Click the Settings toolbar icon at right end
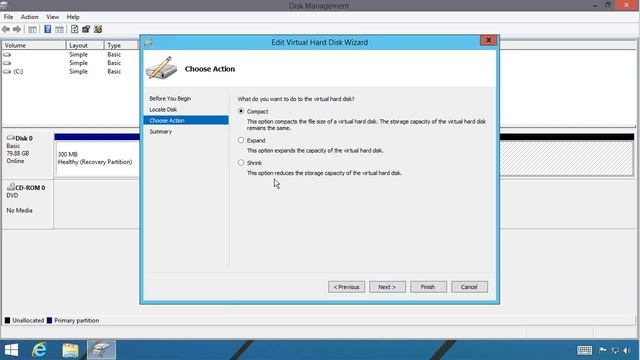Image resolution: width=640 pixels, height=360 pixels. 98,29
